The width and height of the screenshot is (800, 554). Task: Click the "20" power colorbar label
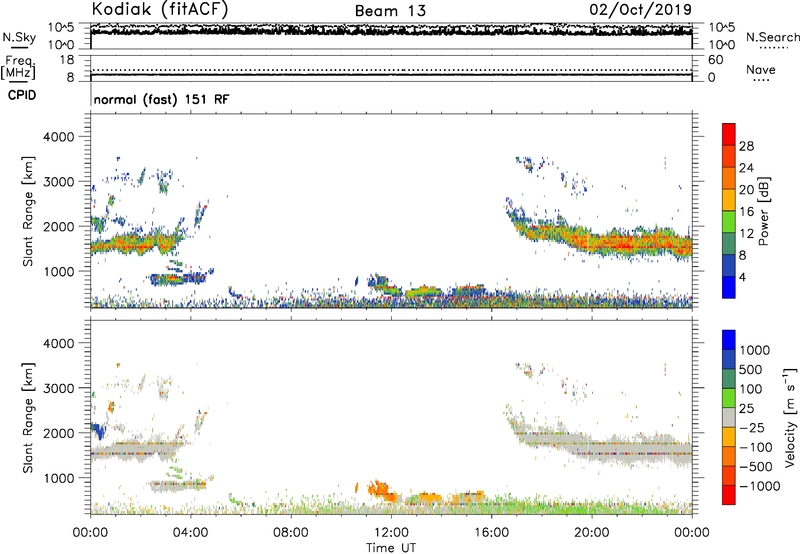746,190
